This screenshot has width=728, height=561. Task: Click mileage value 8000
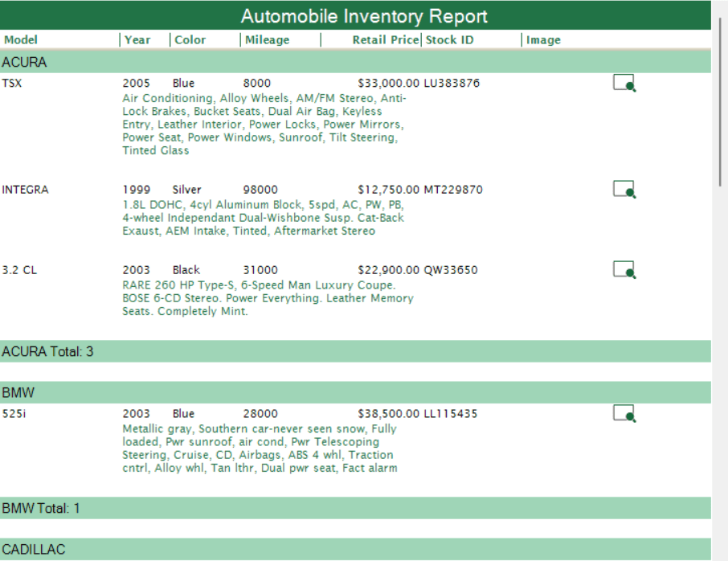pyautogui.click(x=257, y=83)
